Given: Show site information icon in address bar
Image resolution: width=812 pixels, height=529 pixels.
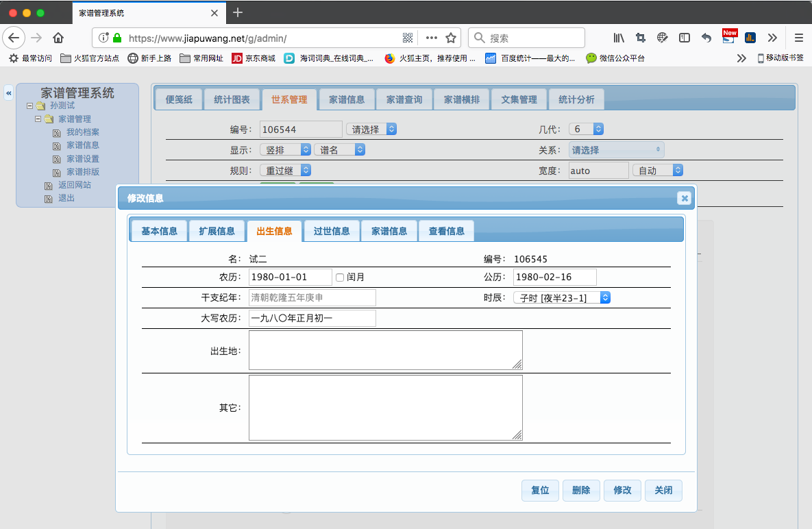Looking at the screenshot, I should pos(103,38).
